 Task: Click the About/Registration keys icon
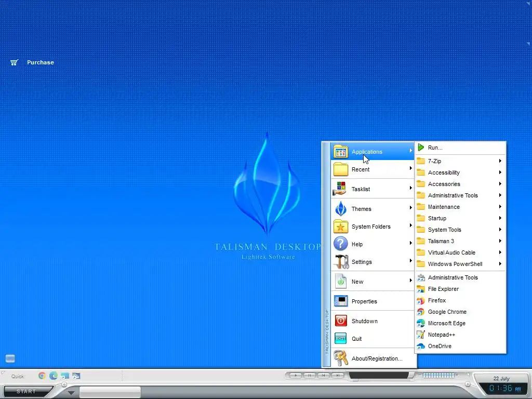click(x=341, y=358)
